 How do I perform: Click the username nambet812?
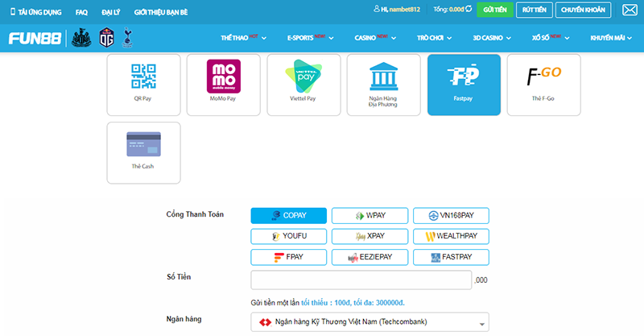tap(405, 10)
